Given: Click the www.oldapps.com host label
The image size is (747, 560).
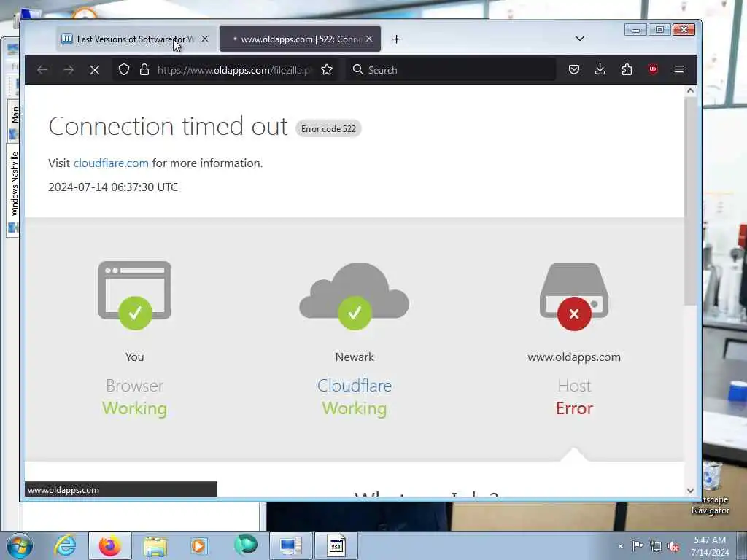Looking at the screenshot, I should pyautogui.click(x=574, y=357).
